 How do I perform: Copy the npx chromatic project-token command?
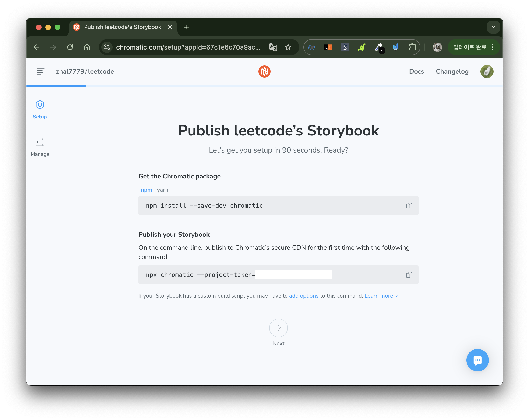point(409,275)
